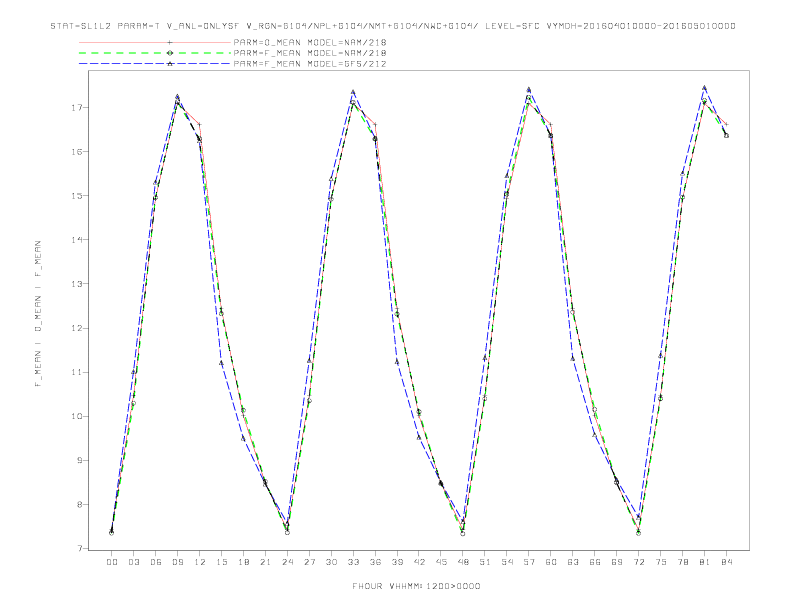Click blue GFS triangle data point at hour 15
The height and width of the screenshot is (612, 792).
(221, 363)
